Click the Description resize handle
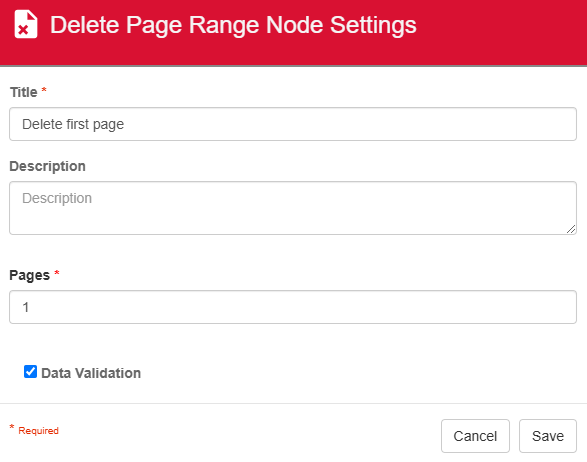This screenshot has height=462, width=587. tap(571, 229)
